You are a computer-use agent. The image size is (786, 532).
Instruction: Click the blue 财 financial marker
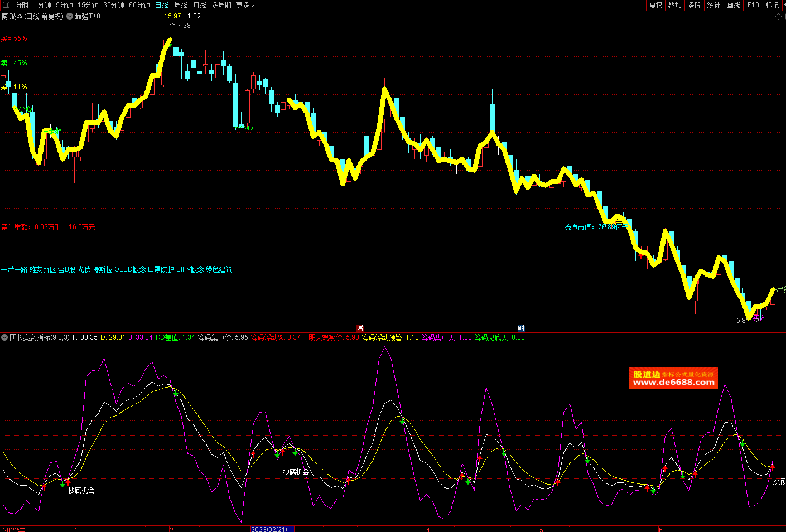pyautogui.click(x=521, y=328)
